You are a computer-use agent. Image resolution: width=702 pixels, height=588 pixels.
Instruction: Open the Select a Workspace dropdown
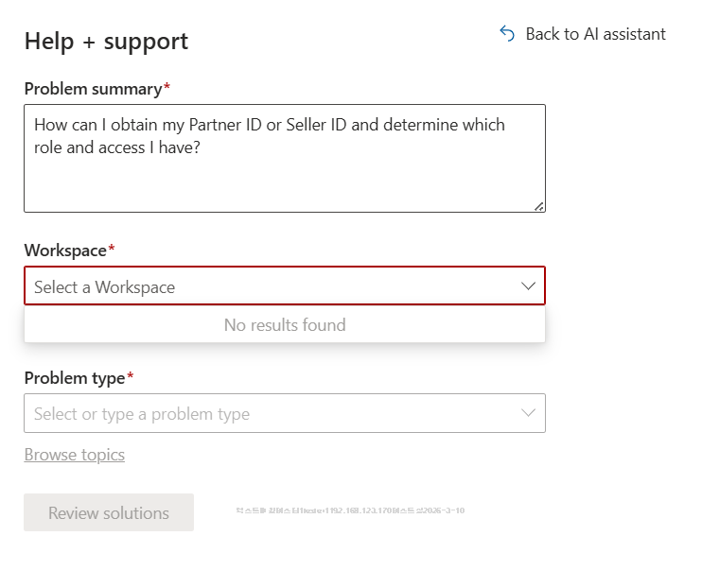[x=285, y=285]
